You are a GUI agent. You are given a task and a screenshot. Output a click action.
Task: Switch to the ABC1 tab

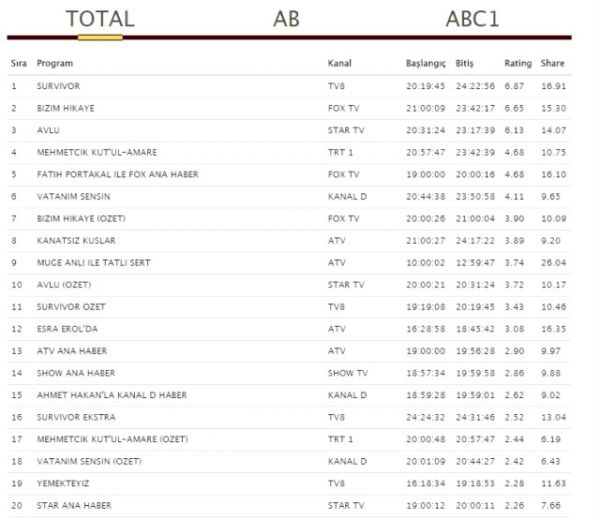pyautogui.click(x=473, y=19)
